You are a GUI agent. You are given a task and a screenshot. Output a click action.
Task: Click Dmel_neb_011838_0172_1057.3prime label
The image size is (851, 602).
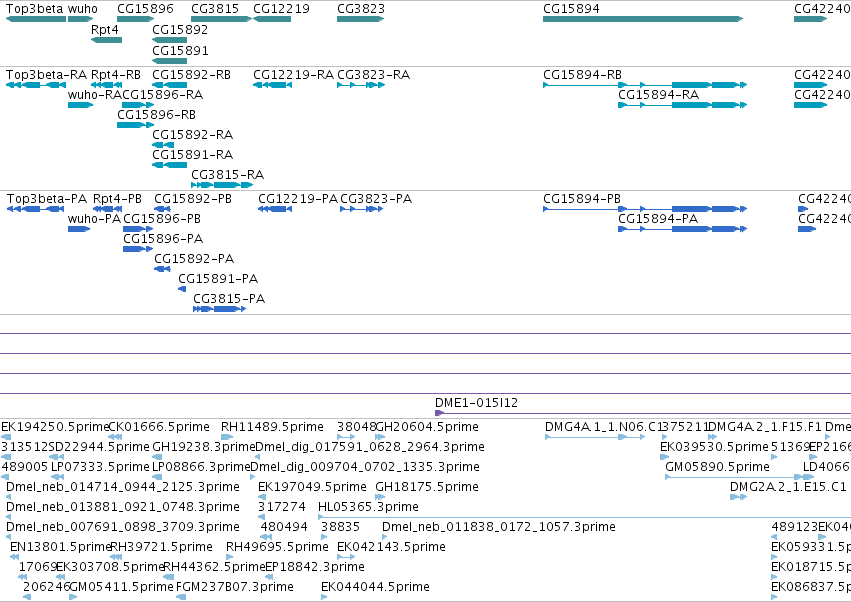pyautogui.click(x=499, y=527)
